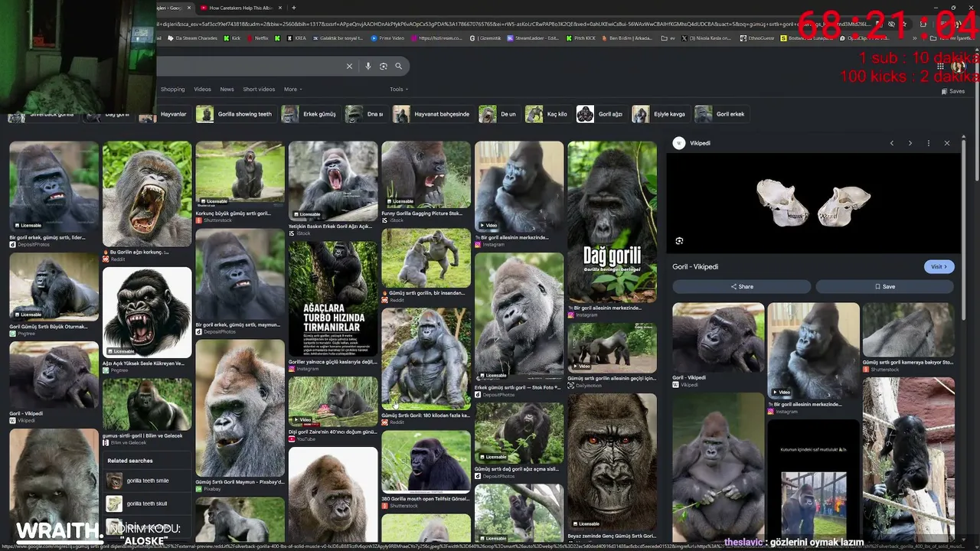The width and height of the screenshot is (980, 551).
Task: Share the previewed image
Action: pyautogui.click(x=741, y=286)
